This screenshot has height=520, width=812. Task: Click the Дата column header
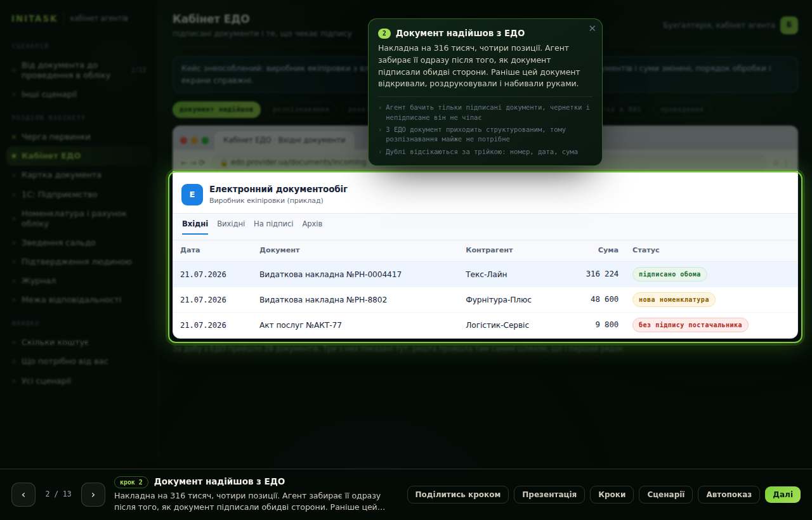pyautogui.click(x=190, y=250)
